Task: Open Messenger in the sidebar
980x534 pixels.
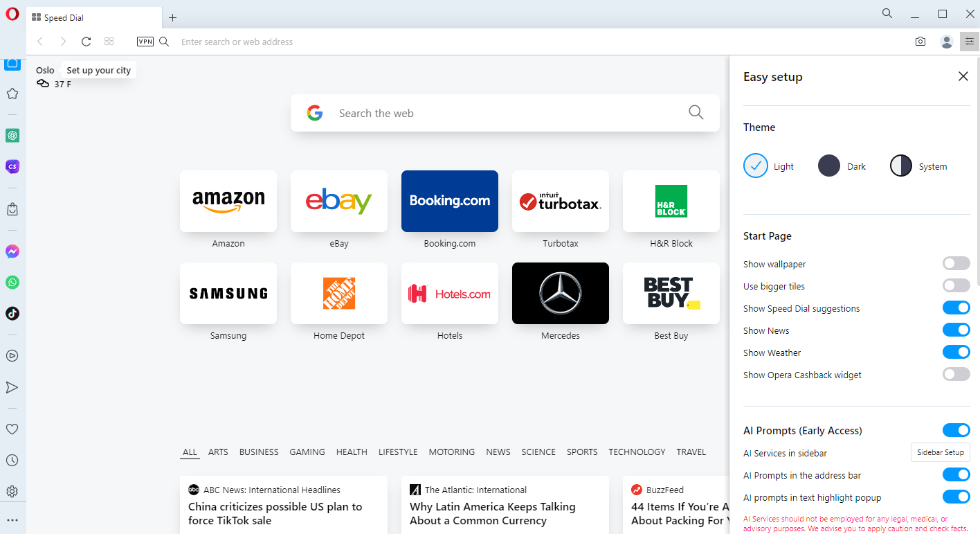Action: [x=12, y=251]
